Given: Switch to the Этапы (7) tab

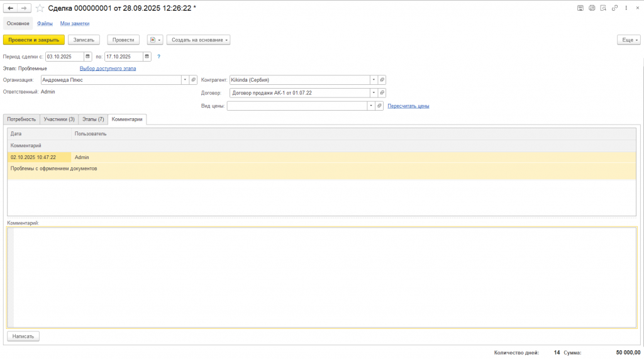Looking at the screenshot, I should click(x=93, y=119).
